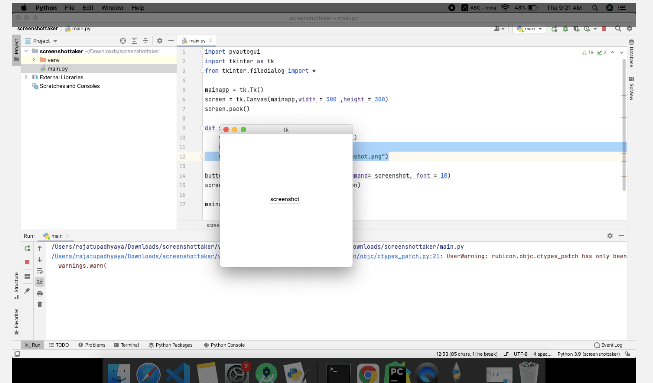The image size is (653, 383).
Task: Expand the External Libraries node
Action: [x=26, y=77]
